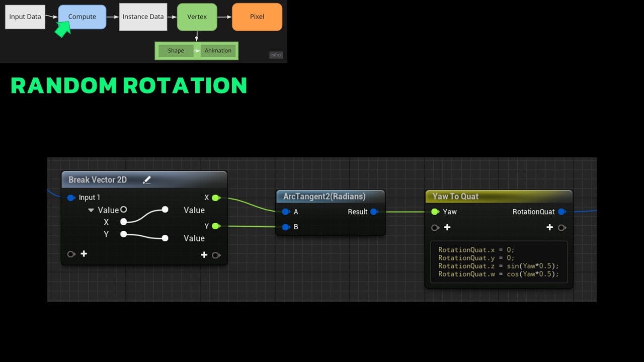Click the white Y sub-pin under Value
644x362 pixels.
tap(124, 234)
